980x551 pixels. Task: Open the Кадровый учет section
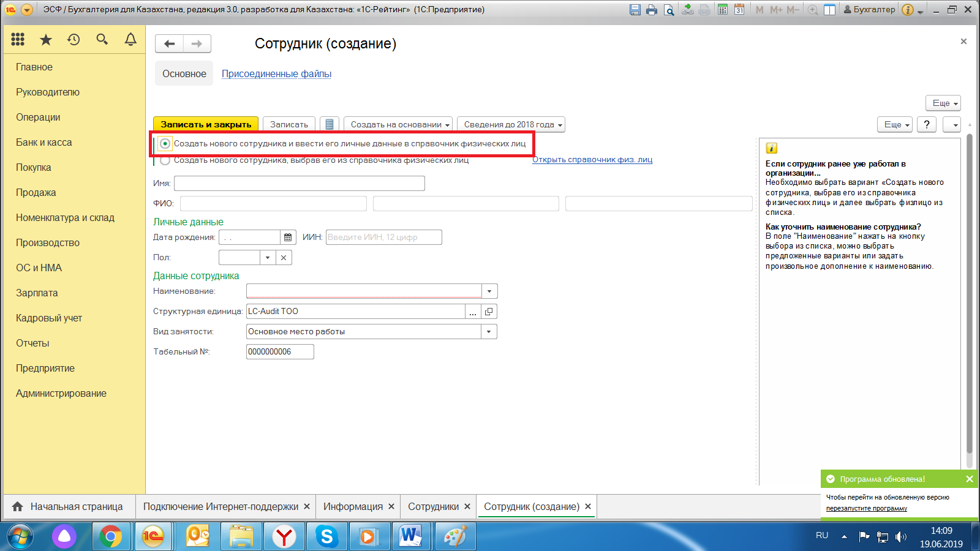pyautogui.click(x=49, y=318)
